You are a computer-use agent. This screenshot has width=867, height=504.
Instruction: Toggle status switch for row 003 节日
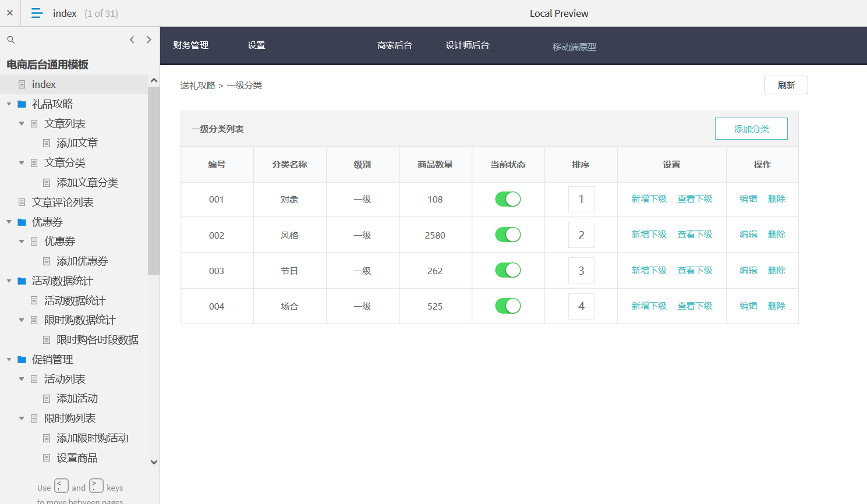click(x=508, y=270)
